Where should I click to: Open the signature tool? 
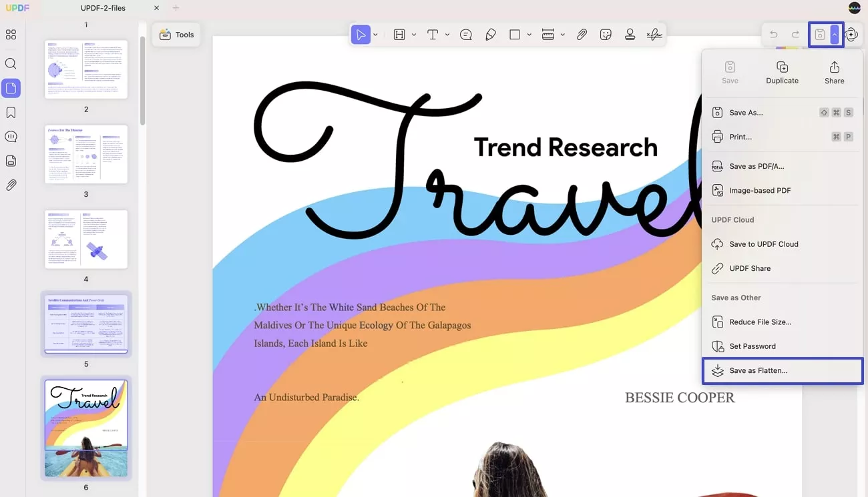[x=654, y=35]
